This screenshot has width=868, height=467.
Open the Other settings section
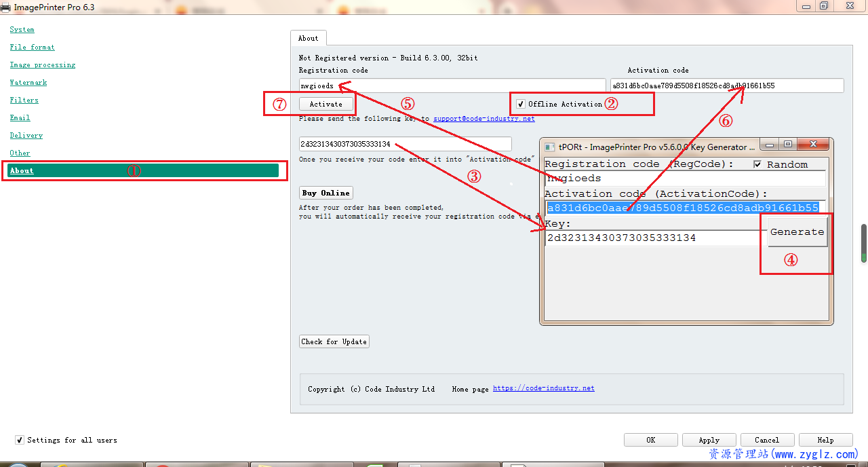20,153
